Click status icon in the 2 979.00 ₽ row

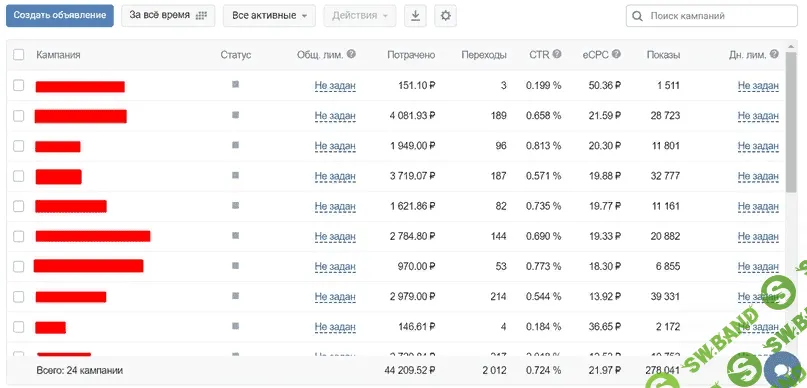point(235,295)
